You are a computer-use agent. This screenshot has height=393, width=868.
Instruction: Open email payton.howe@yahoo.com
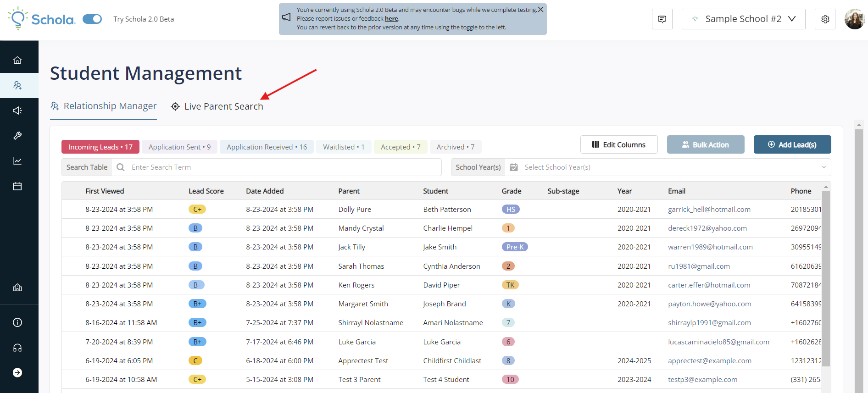(710, 304)
